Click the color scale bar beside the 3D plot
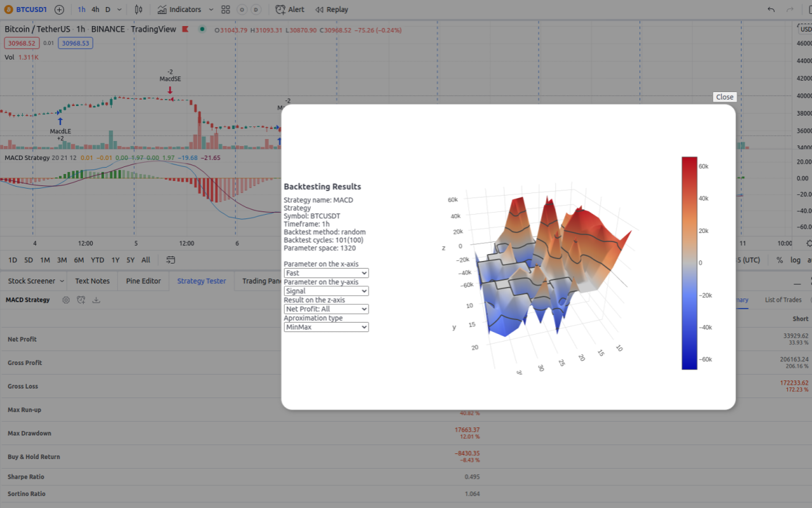This screenshot has height=508, width=812. pyautogui.click(x=690, y=262)
